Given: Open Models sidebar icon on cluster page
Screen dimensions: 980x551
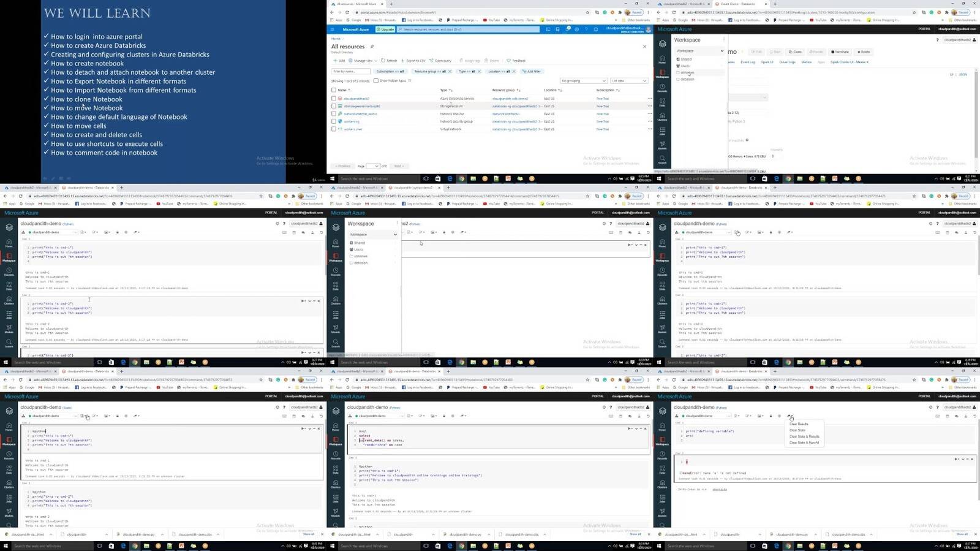Looking at the screenshot, I should click(662, 145).
